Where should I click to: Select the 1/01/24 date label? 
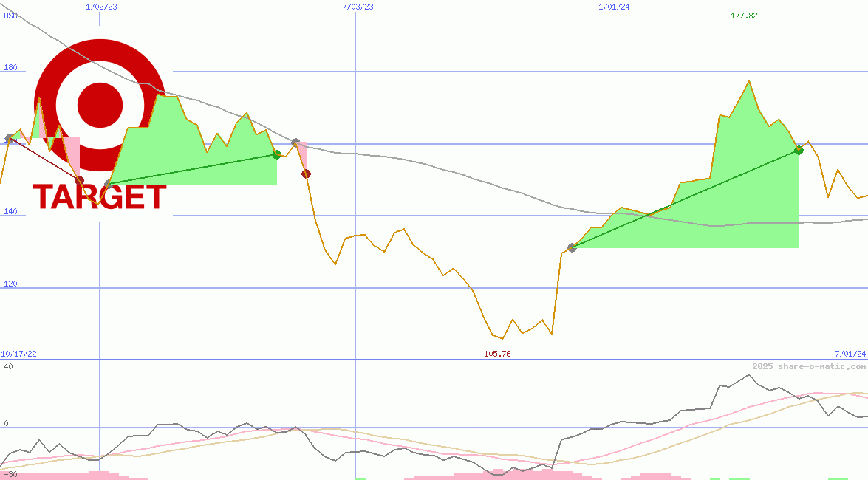coord(614,7)
